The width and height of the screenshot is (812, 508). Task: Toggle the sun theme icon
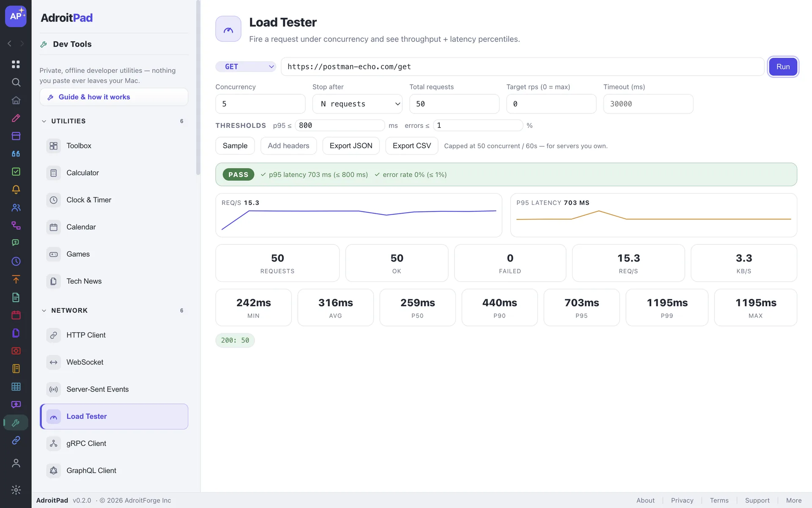[16, 490]
